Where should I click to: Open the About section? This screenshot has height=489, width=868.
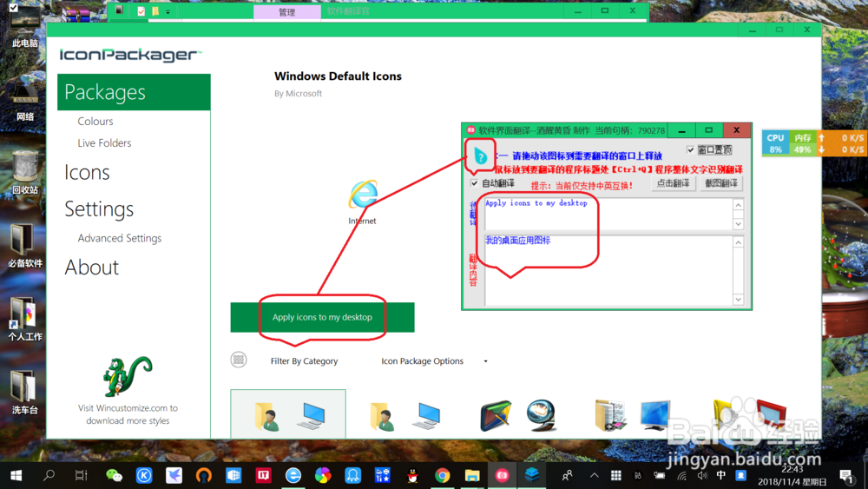point(92,268)
